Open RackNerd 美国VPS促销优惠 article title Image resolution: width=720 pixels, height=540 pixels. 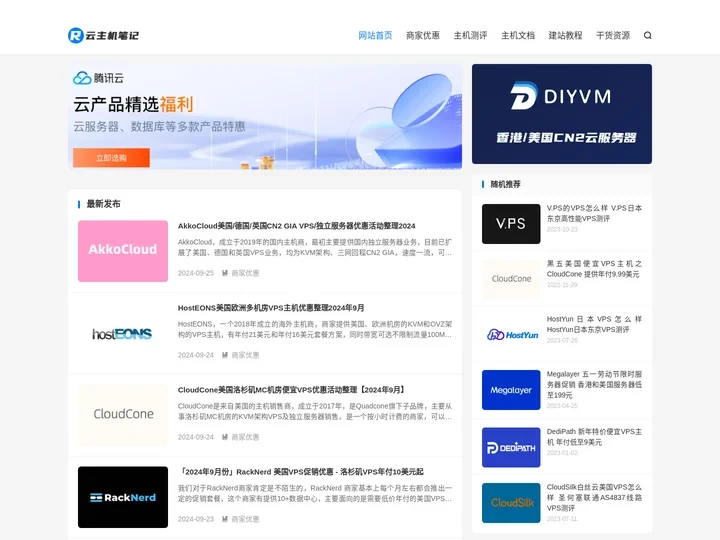301,472
